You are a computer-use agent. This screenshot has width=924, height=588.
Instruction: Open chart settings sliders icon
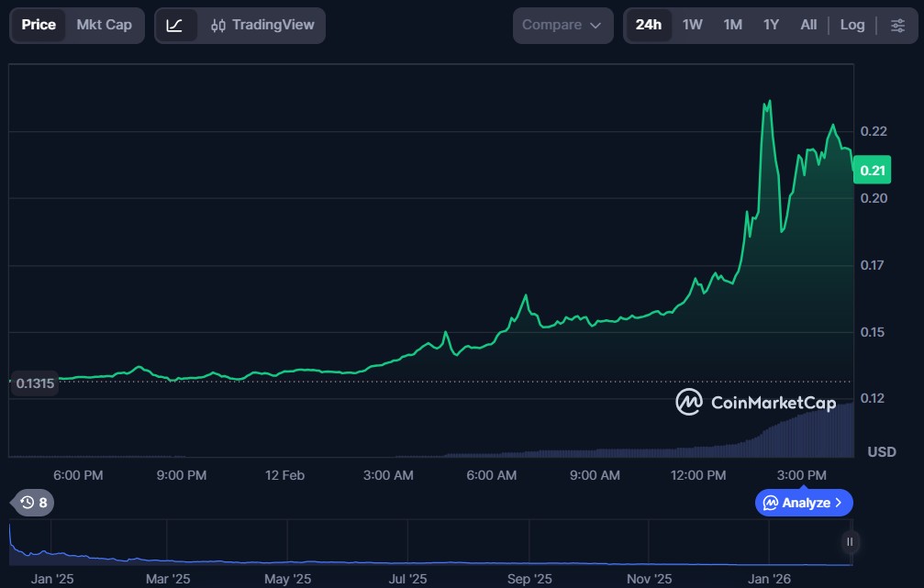point(897,26)
